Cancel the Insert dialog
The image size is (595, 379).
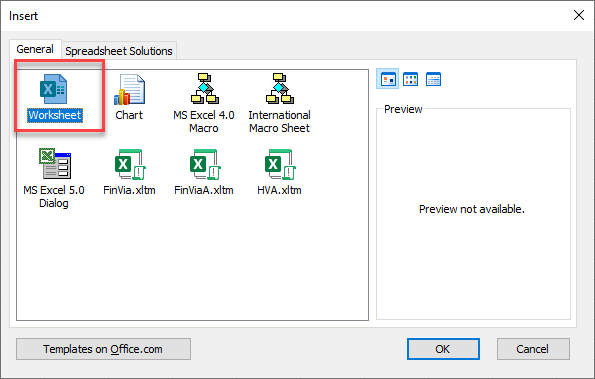(533, 349)
